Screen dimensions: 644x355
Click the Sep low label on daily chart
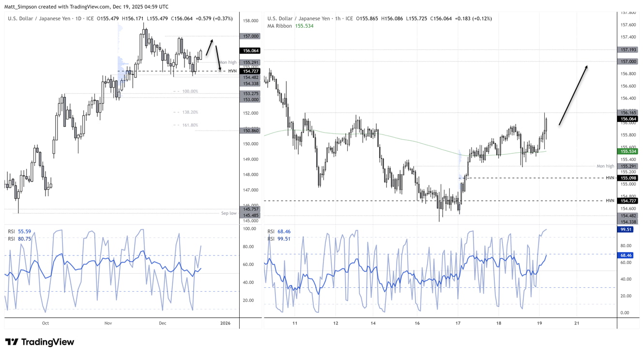click(229, 213)
